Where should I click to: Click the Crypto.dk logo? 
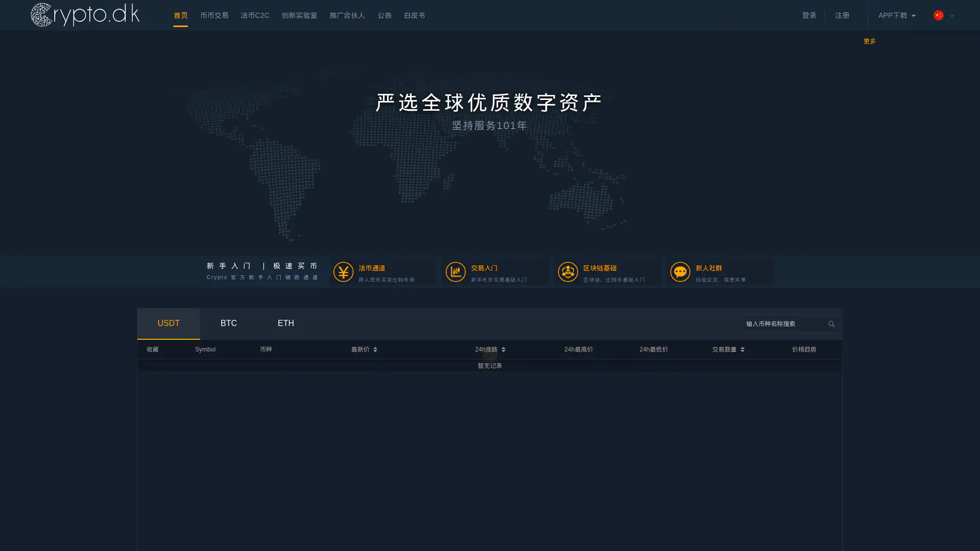point(85,15)
